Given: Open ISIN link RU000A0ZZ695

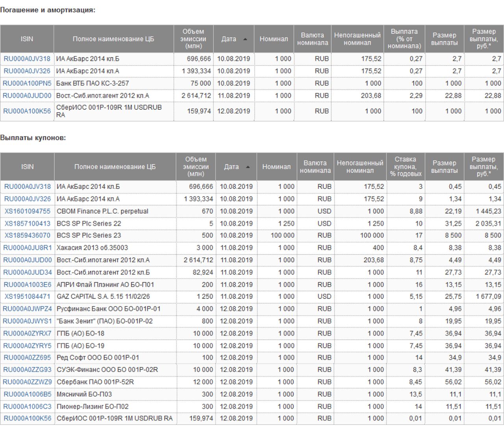Looking at the screenshot, I should click(28, 358).
